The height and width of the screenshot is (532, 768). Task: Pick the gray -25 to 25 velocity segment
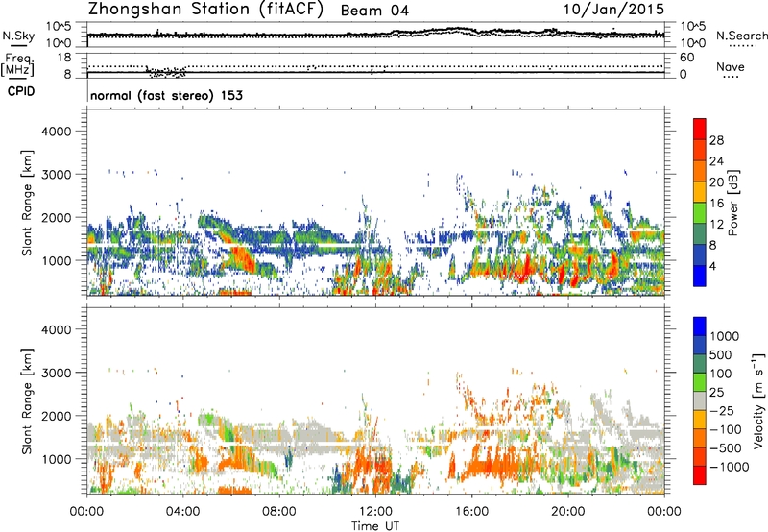(x=700, y=400)
